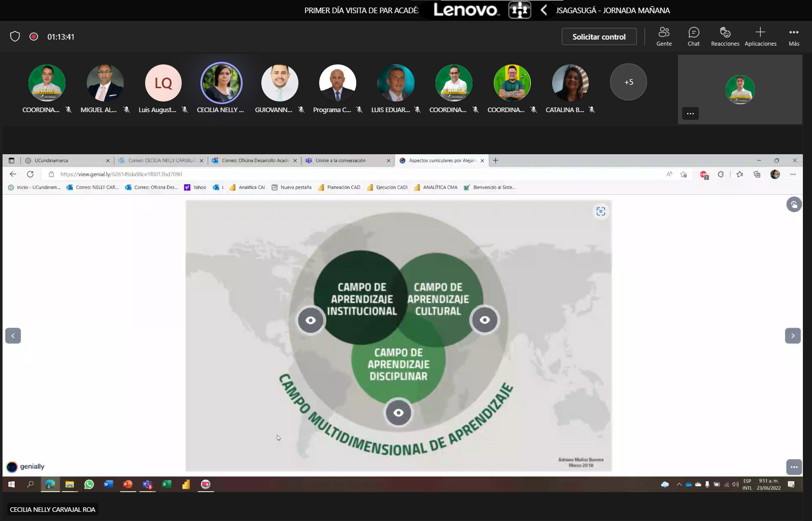Open Excel from the taskbar
The image size is (812, 521).
coord(166,484)
